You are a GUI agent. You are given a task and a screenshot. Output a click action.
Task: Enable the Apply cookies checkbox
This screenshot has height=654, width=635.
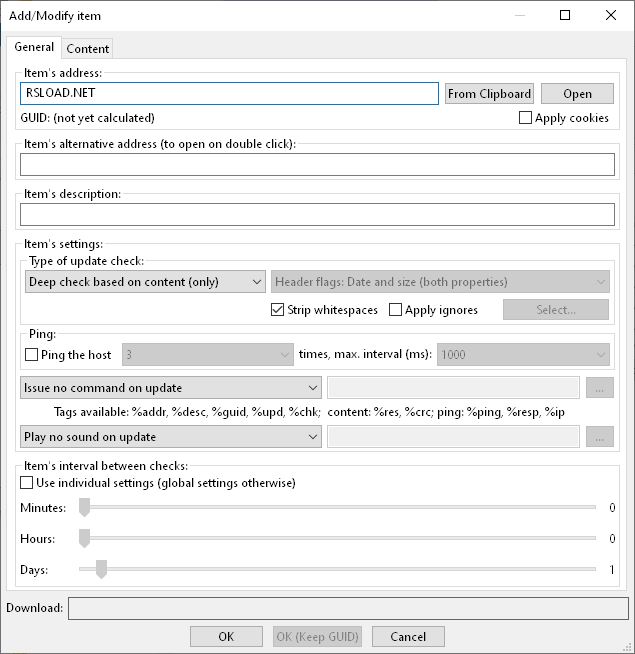pos(526,118)
